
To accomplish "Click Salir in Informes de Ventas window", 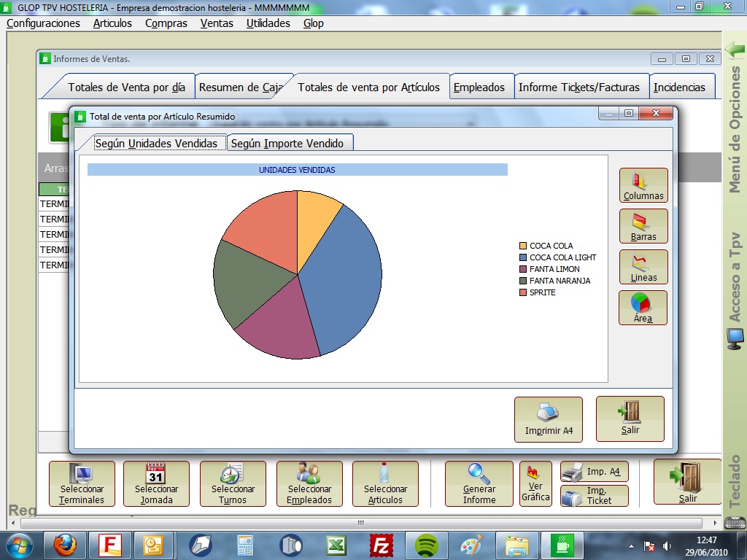I will point(687,482).
